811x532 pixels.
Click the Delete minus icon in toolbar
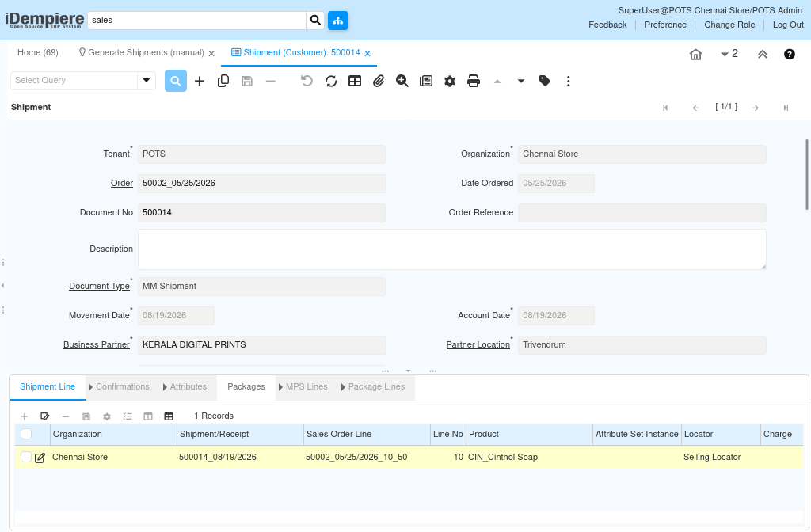pos(271,81)
